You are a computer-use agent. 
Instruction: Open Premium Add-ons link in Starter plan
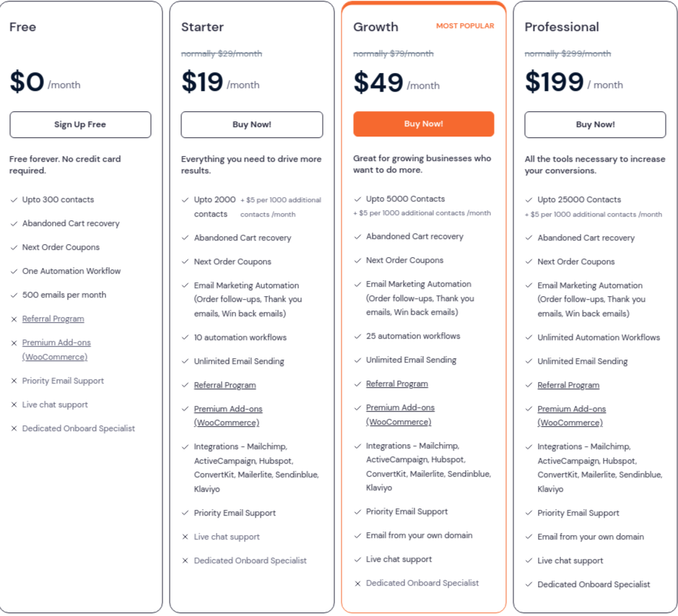coord(228,416)
